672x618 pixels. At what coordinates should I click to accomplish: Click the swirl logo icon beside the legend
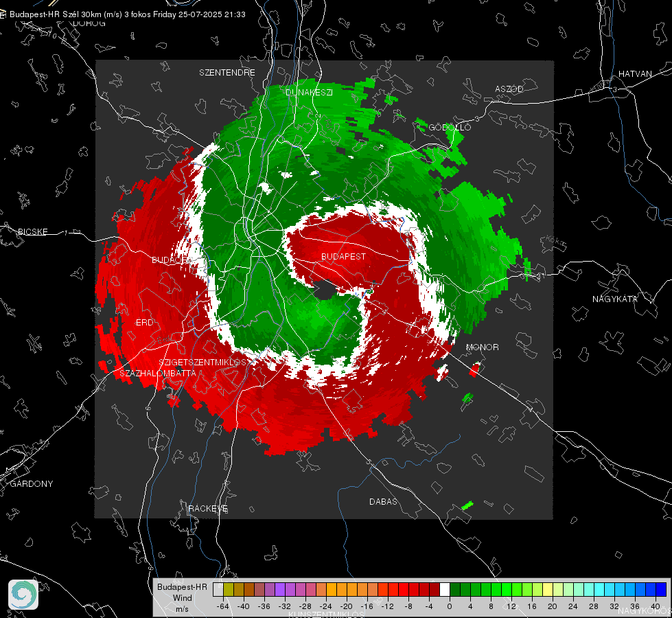click(x=23, y=595)
